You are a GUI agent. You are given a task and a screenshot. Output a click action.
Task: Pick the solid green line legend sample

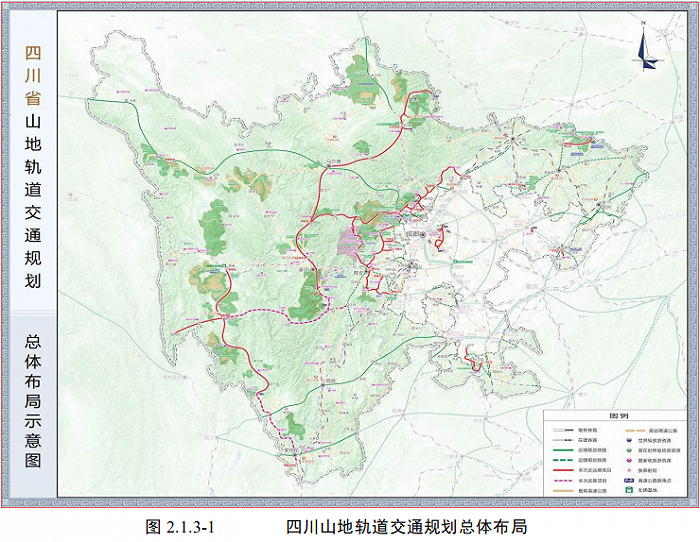[x=561, y=450]
